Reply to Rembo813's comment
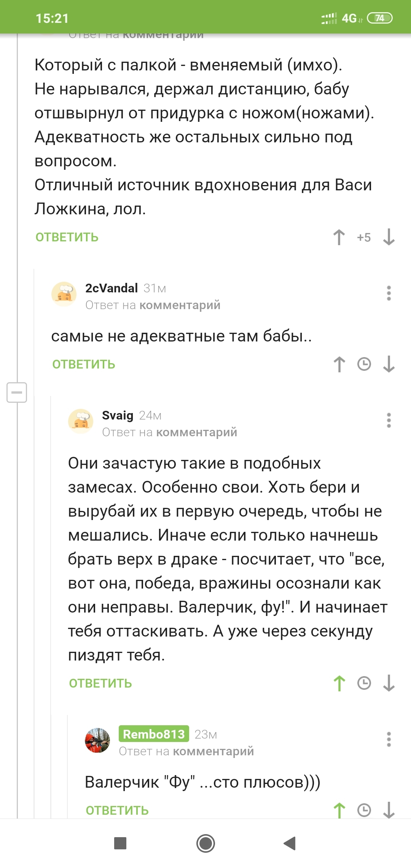 (117, 811)
